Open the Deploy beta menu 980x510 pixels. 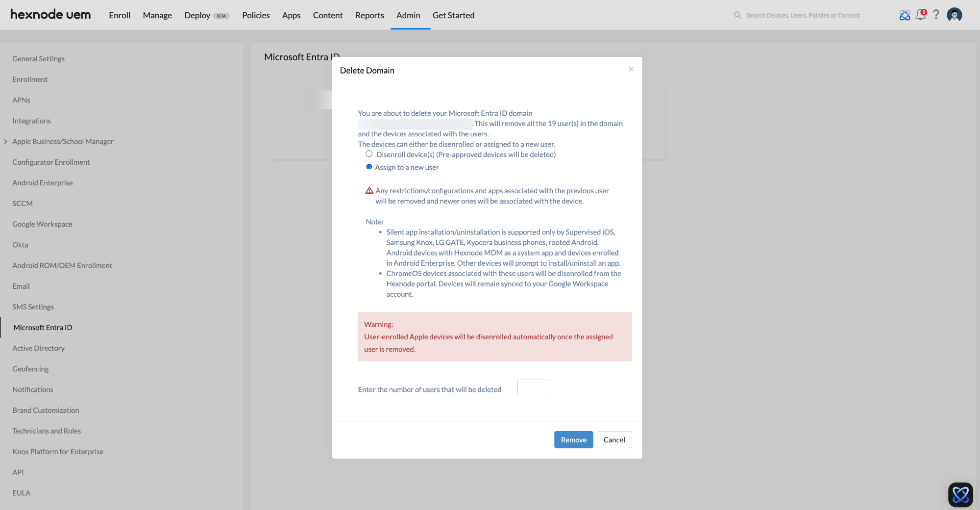click(x=207, y=15)
